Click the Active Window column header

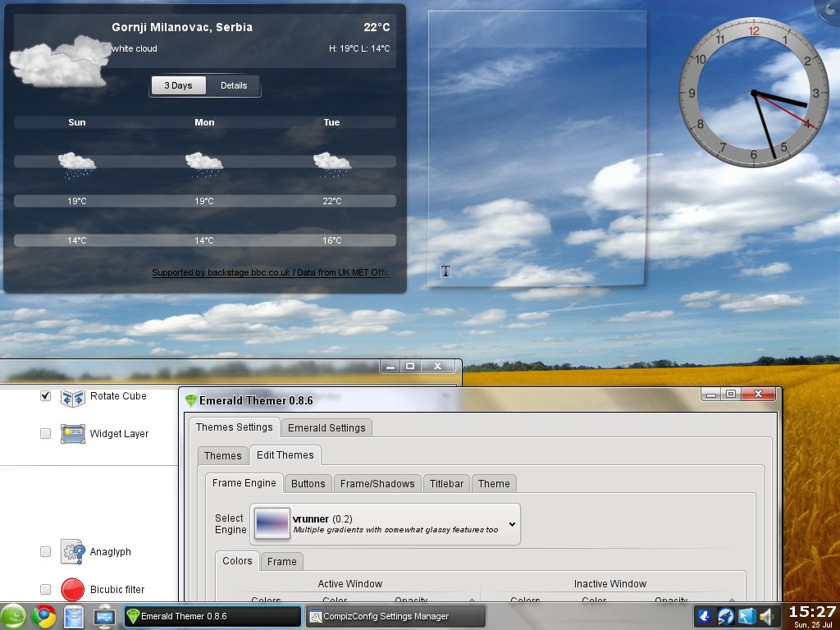click(349, 583)
